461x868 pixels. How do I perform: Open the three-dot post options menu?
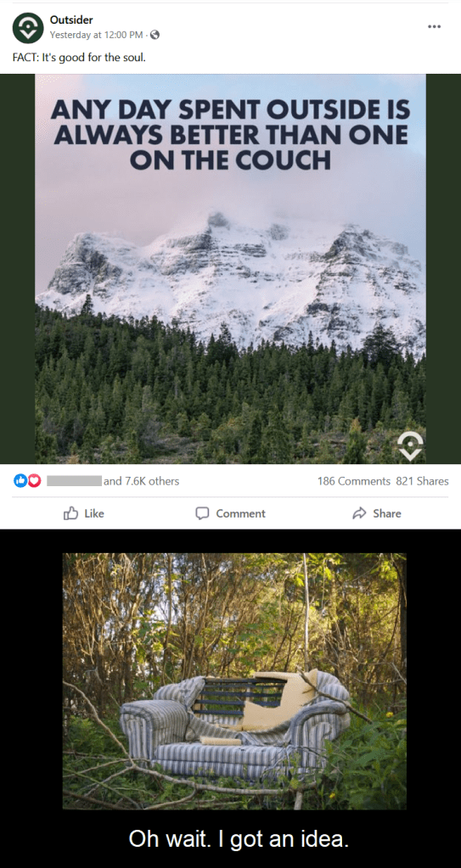pyautogui.click(x=435, y=26)
